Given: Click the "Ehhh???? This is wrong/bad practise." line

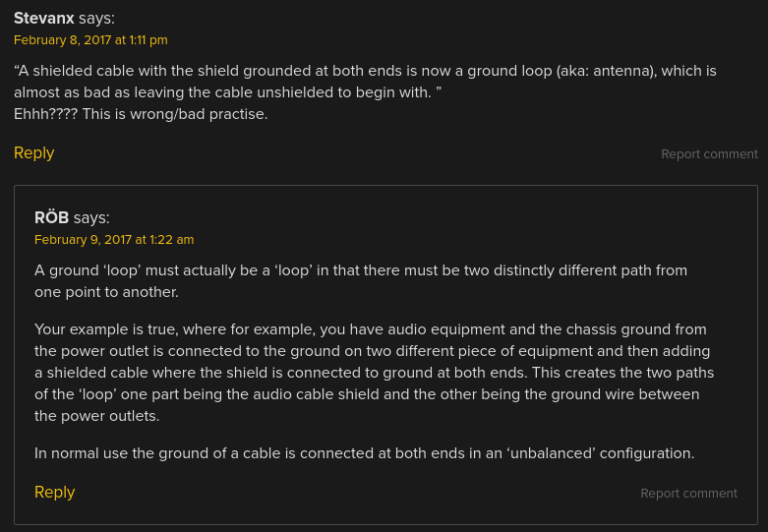Looking at the screenshot, I should tap(141, 114).
